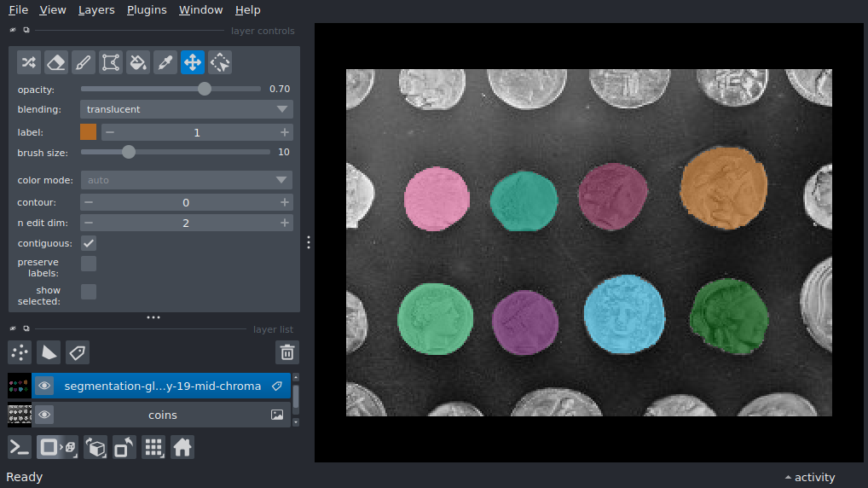Activate the paint brush tool
The image size is (868, 488).
(83, 62)
